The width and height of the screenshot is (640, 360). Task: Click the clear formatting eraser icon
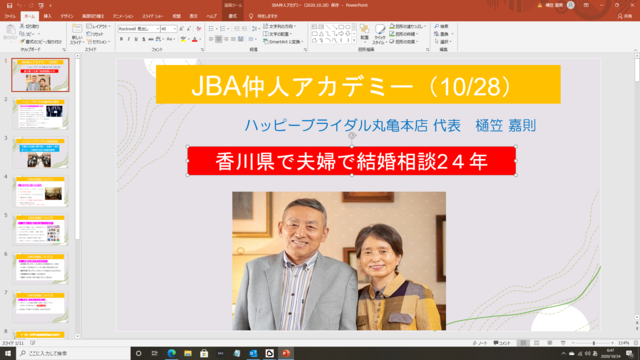click(198, 29)
